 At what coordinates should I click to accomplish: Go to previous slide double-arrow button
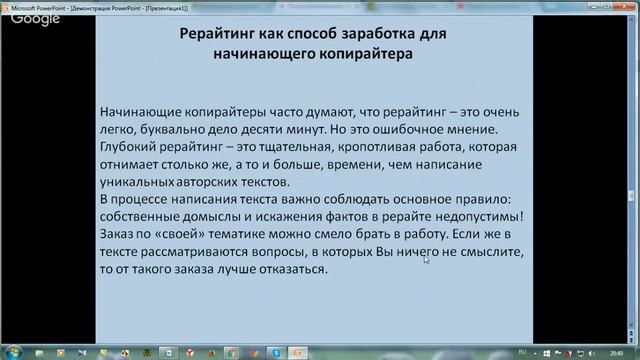(631, 333)
